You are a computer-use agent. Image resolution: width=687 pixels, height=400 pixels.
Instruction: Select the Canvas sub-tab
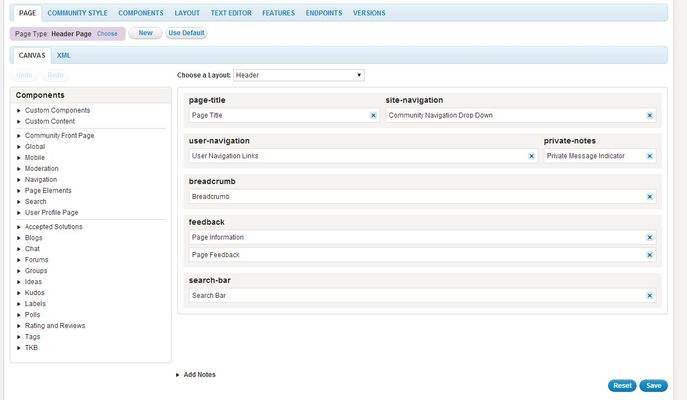pyautogui.click(x=32, y=56)
